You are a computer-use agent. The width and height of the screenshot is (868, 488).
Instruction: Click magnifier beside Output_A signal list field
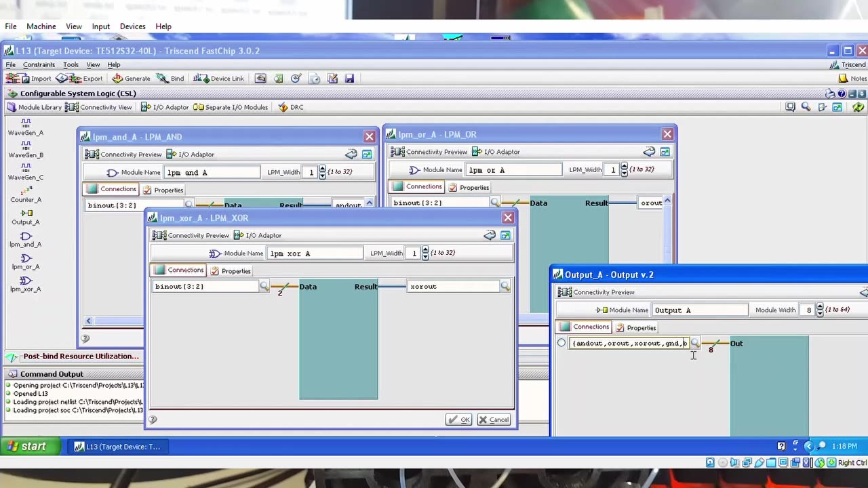coord(695,343)
